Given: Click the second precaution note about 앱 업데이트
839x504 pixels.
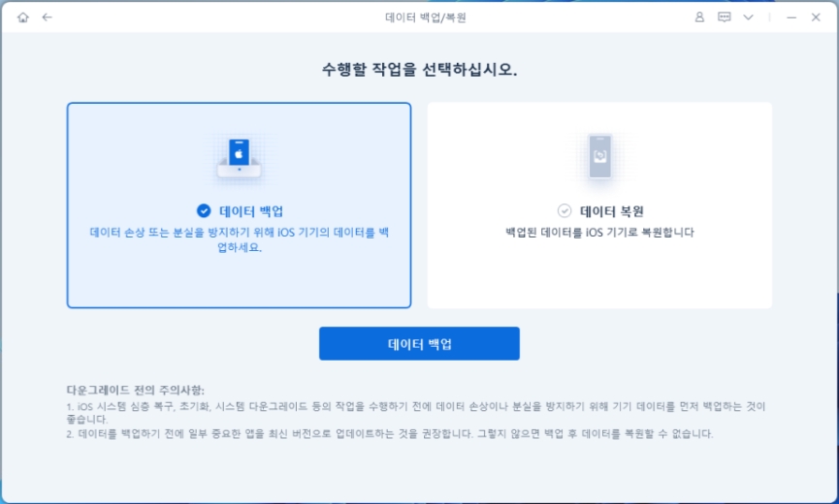Looking at the screenshot, I should pos(390,433).
